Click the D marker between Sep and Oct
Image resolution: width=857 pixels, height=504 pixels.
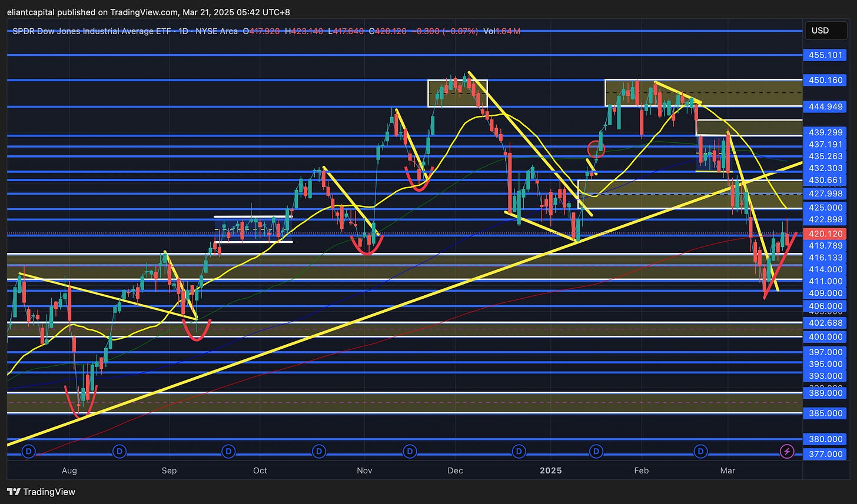click(228, 452)
